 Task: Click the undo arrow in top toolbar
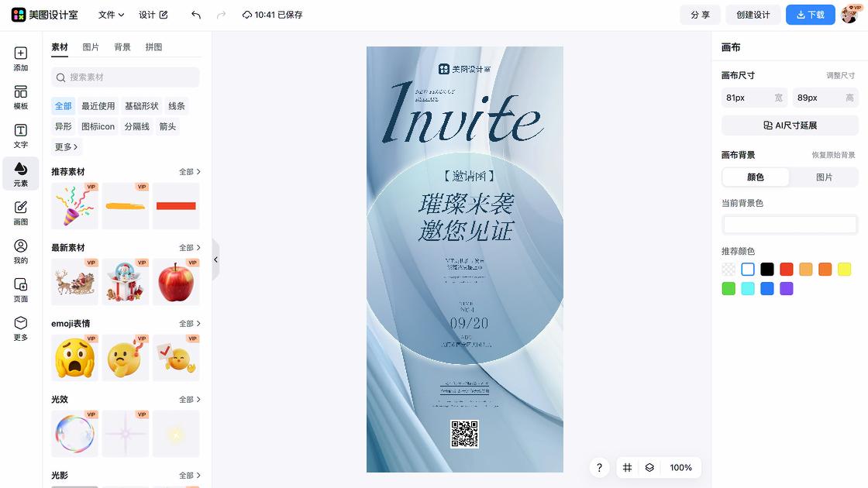tap(196, 15)
